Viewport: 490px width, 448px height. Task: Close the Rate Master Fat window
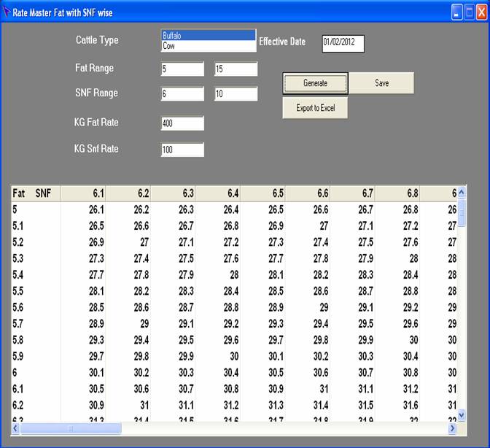pos(481,12)
